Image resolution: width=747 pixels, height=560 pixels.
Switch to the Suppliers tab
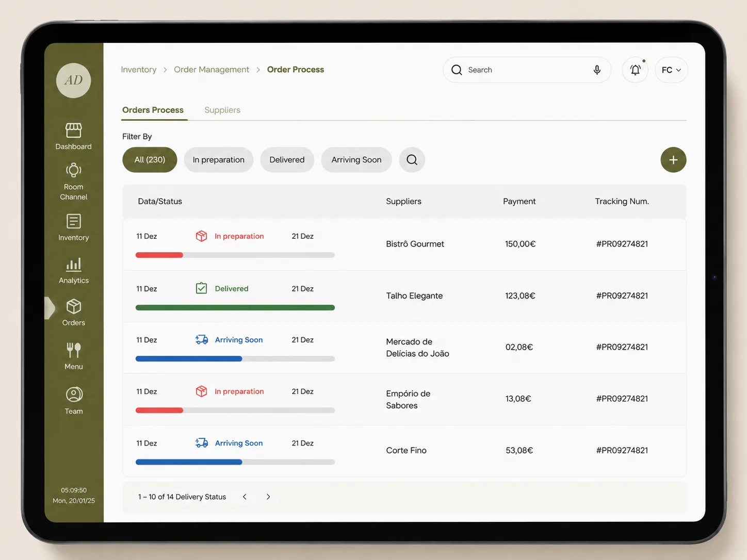(x=222, y=110)
